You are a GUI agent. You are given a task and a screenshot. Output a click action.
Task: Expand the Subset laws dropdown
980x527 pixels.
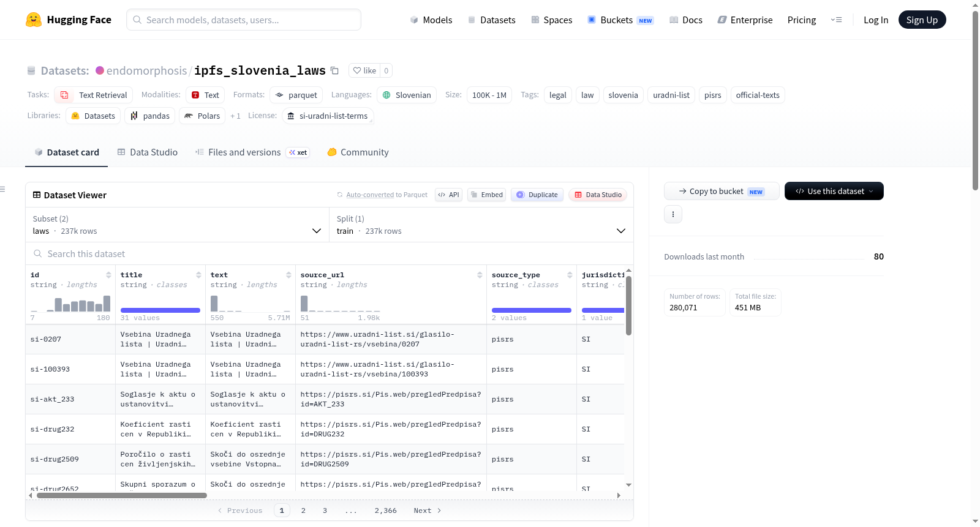pos(178,225)
